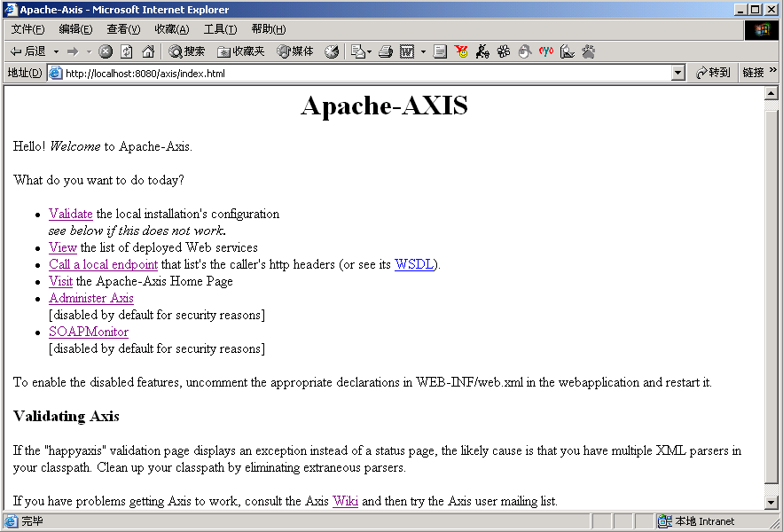Click the Back (后退) toolbar button
The image size is (783, 532).
click(28, 51)
